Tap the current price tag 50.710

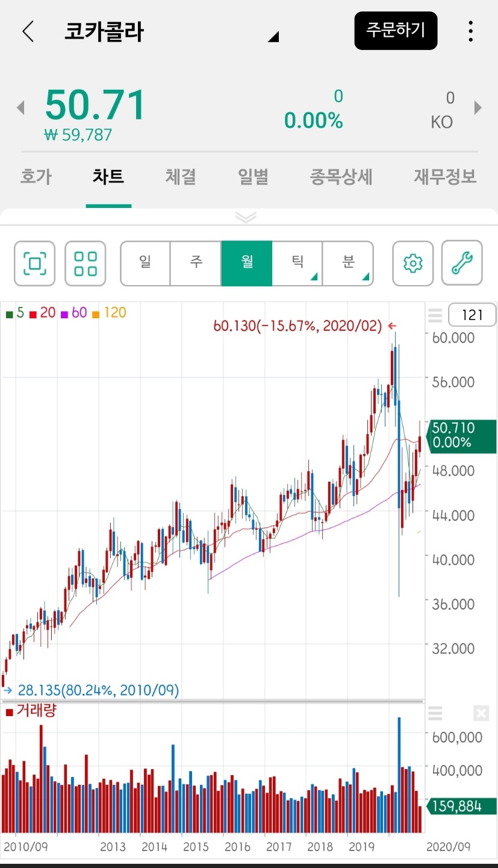tap(461, 436)
